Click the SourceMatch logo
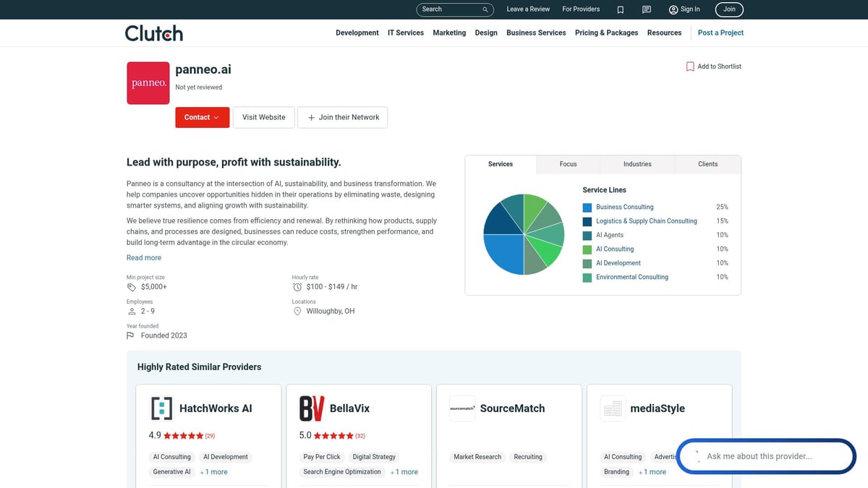The width and height of the screenshot is (868, 488). click(462, 408)
